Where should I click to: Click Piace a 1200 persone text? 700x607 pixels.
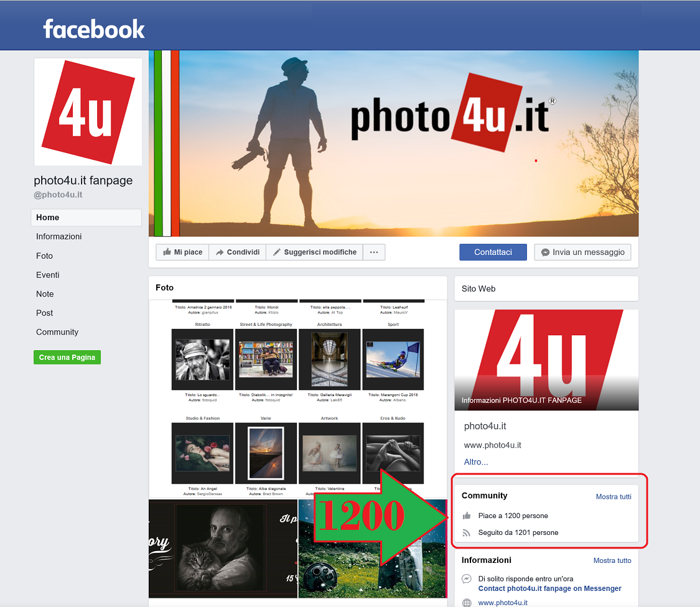(x=513, y=516)
